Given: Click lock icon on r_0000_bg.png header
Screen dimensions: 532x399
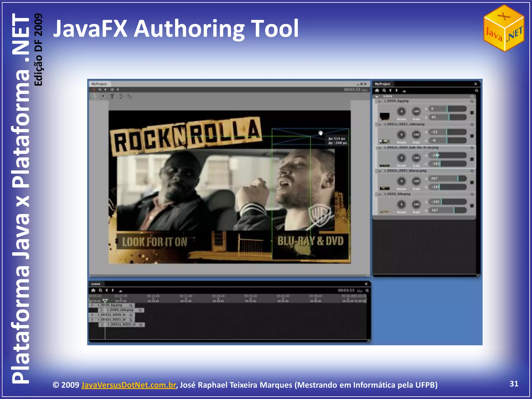Looking at the screenshot, I should pos(472,101).
